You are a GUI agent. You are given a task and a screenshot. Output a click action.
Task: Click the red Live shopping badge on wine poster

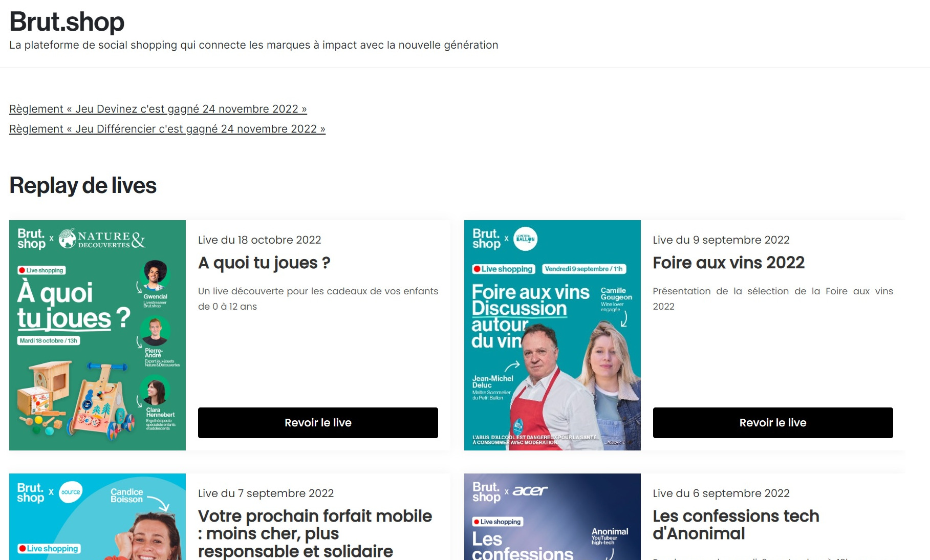[503, 269]
